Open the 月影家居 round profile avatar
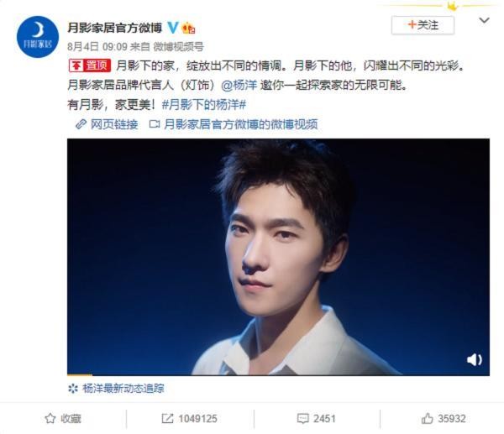This screenshot has width=504, height=434. pyautogui.click(x=38, y=37)
